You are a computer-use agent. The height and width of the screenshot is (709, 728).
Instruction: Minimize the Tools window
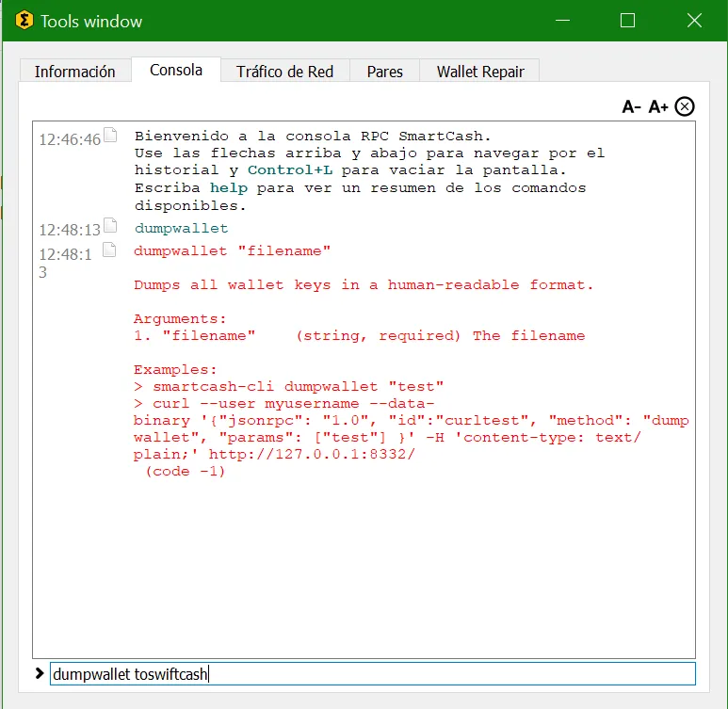point(562,21)
